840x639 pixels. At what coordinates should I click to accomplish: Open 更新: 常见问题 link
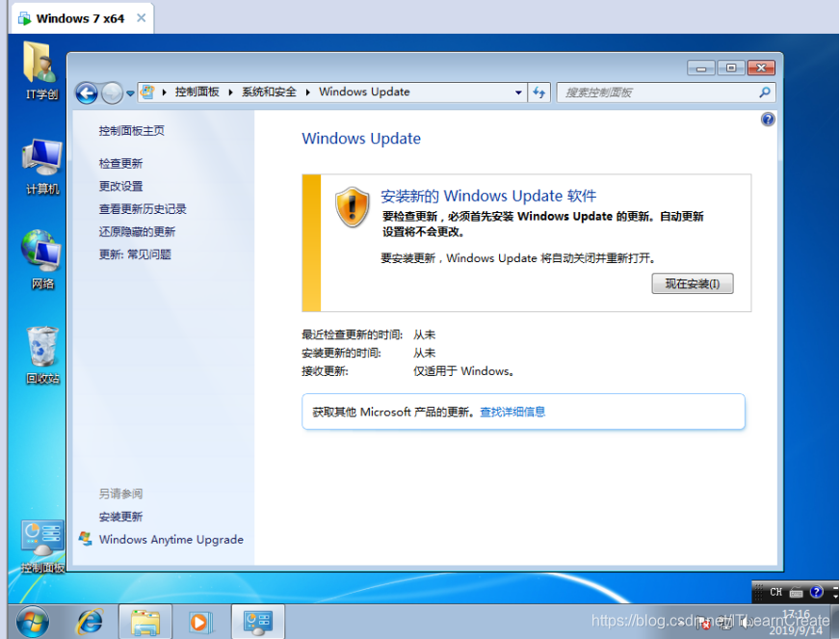point(135,254)
